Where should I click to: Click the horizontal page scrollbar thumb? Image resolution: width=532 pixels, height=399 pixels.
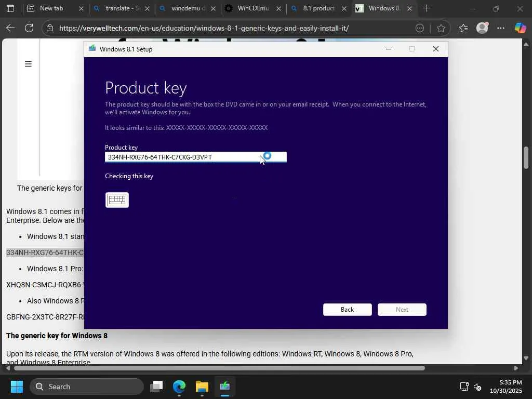tap(220, 368)
